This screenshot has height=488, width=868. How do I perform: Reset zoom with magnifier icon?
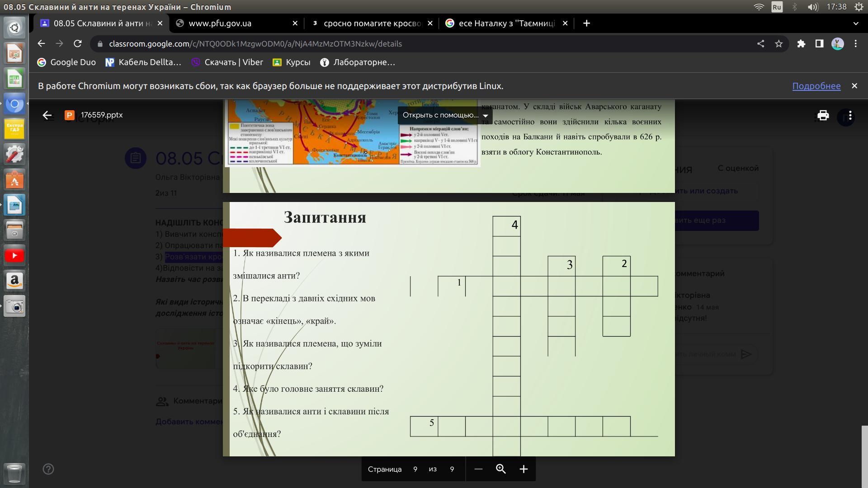(501, 469)
